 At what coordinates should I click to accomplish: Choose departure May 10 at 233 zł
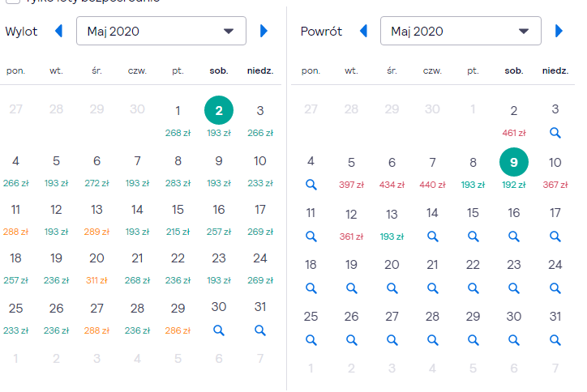(x=260, y=171)
